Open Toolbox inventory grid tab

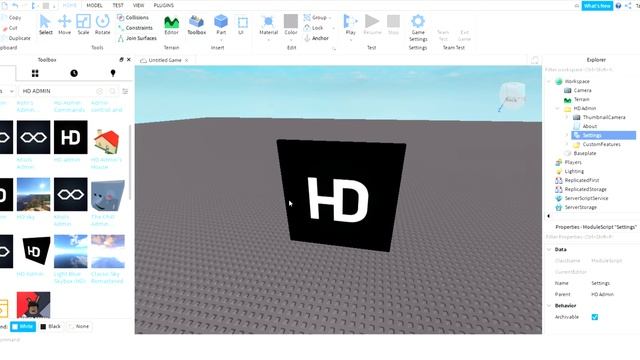click(x=35, y=73)
